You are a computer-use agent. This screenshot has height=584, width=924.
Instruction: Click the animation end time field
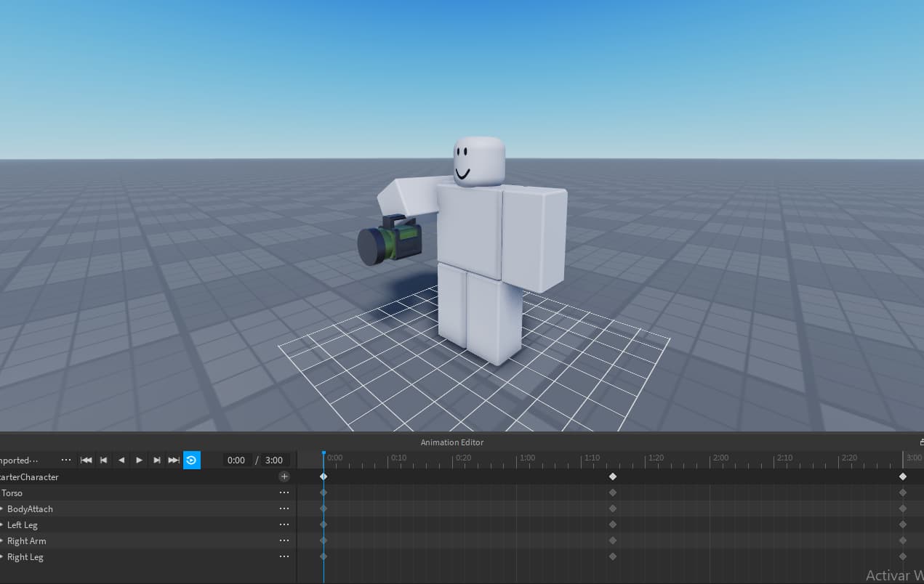274,460
